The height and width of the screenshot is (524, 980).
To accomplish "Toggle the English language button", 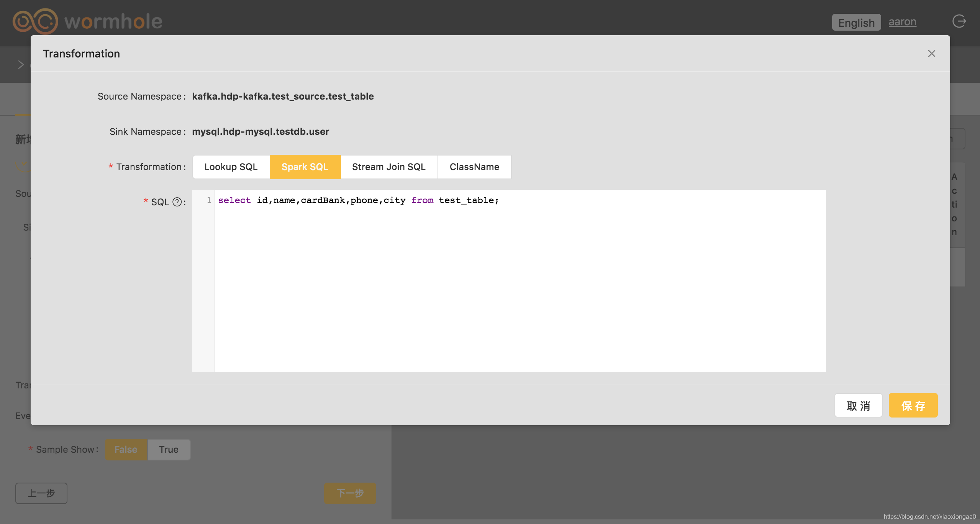I will click(x=856, y=23).
